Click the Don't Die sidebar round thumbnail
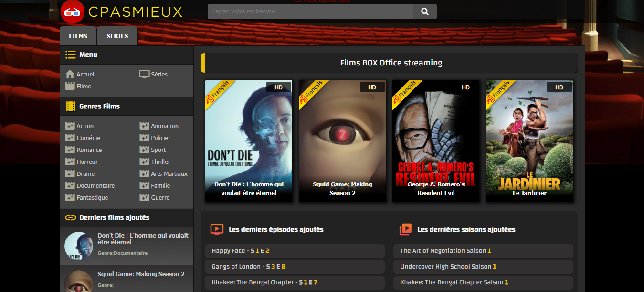The image size is (644, 292). [x=79, y=246]
